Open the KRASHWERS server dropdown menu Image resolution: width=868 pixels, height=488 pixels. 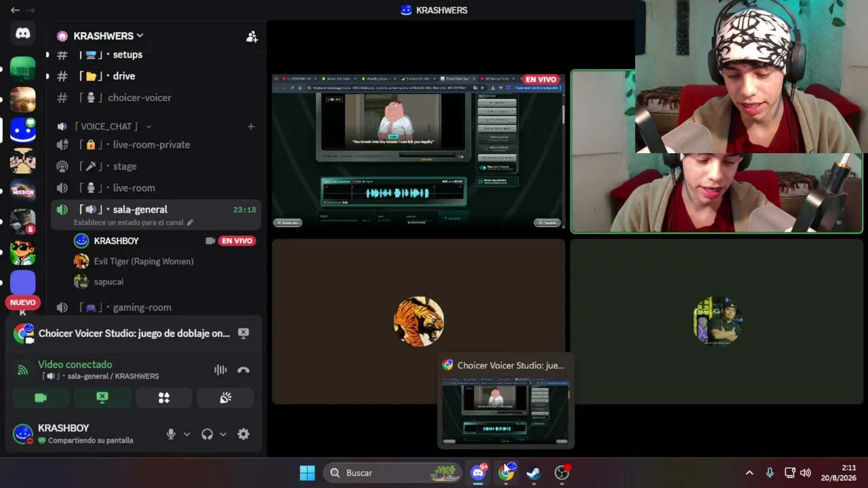coord(108,36)
